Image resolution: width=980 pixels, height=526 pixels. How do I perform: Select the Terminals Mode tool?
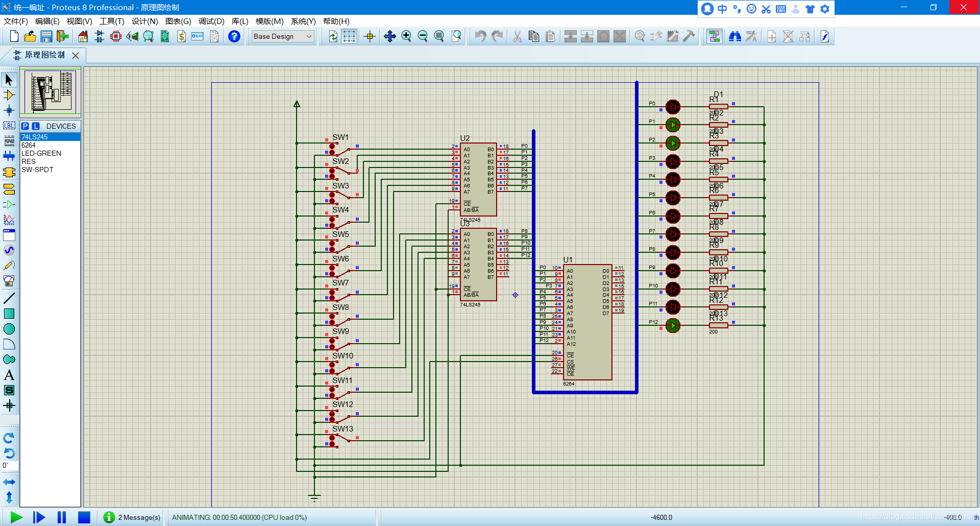[x=9, y=189]
